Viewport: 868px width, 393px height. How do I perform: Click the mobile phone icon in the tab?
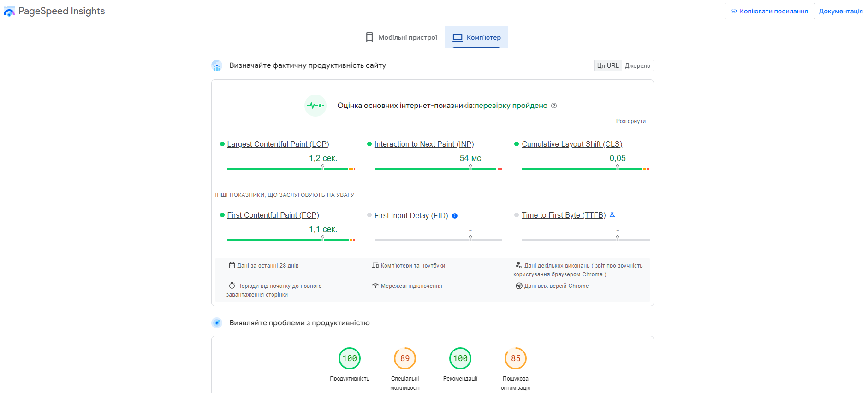click(369, 37)
